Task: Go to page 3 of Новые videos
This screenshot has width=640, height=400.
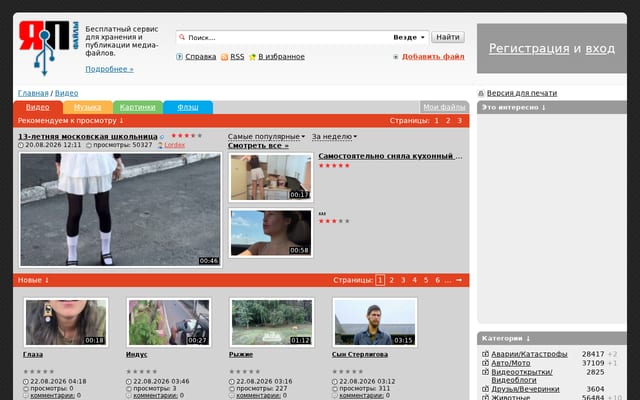Action: pos(403,280)
